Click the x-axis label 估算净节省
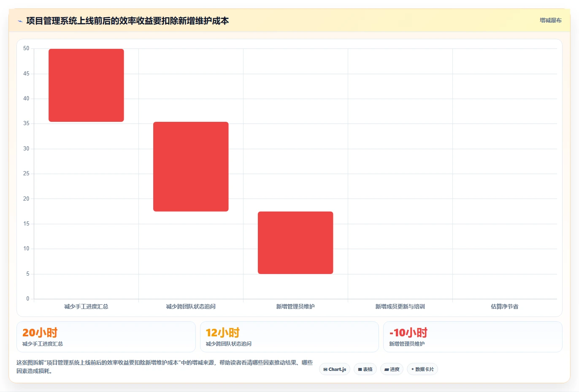The width and height of the screenshot is (579, 392). [x=505, y=306]
